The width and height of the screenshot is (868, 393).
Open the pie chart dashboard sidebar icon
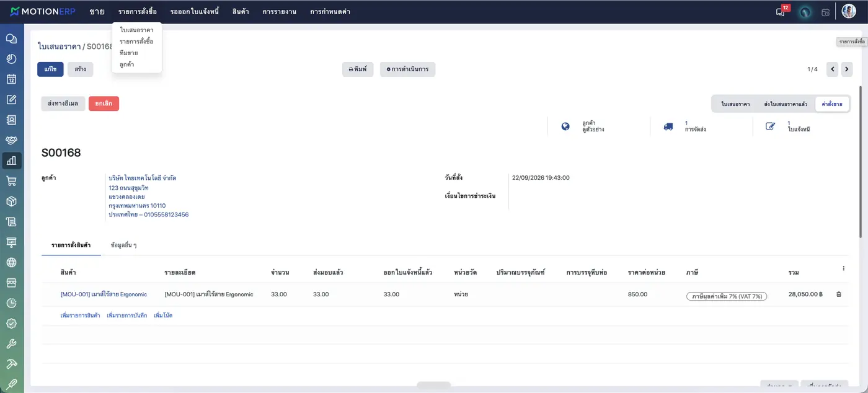coord(11,59)
